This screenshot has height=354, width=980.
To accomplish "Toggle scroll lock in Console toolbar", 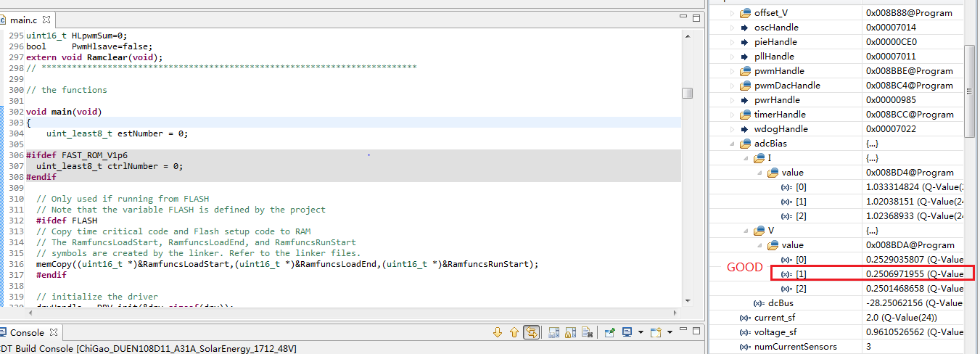I will [570, 332].
